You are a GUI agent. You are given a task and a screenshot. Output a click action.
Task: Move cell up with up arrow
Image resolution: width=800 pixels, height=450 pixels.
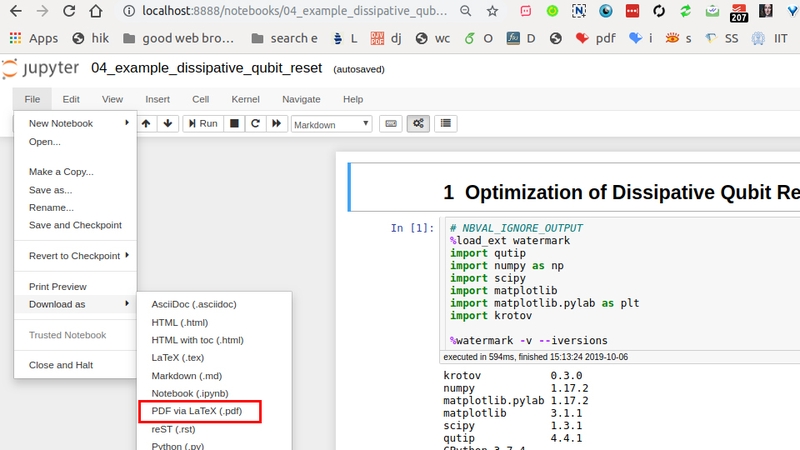pyautogui.click(x=146, y=123)
